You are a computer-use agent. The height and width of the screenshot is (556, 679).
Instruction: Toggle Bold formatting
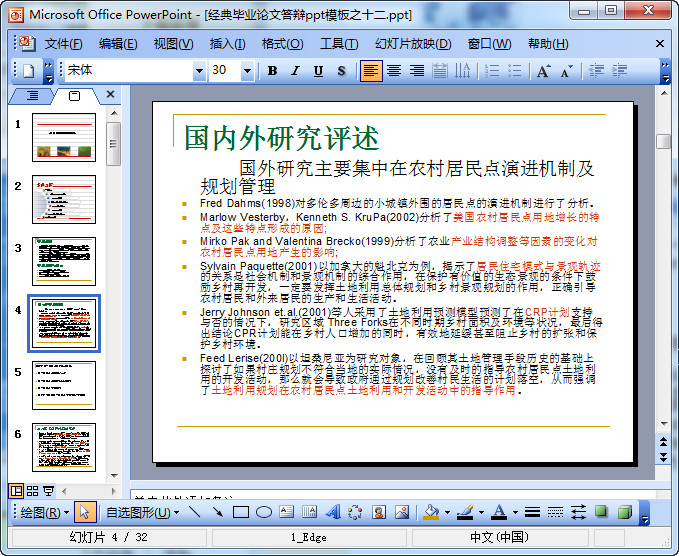(x=272, y=71)
